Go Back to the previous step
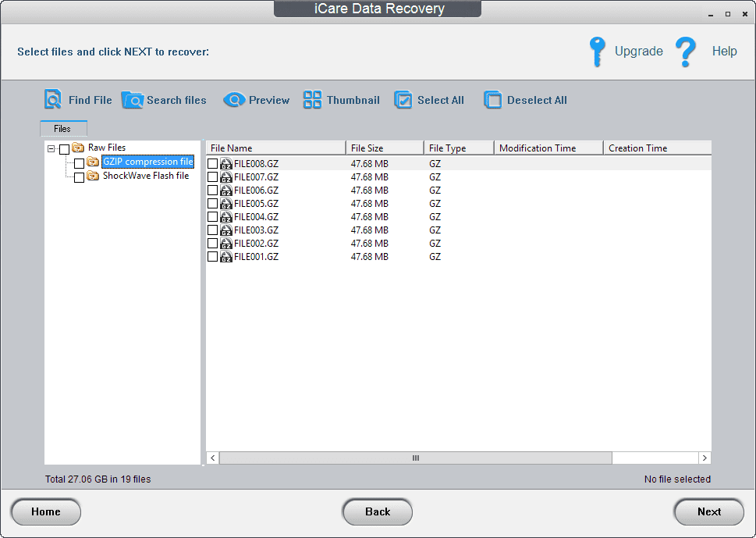 pos(378,512)
